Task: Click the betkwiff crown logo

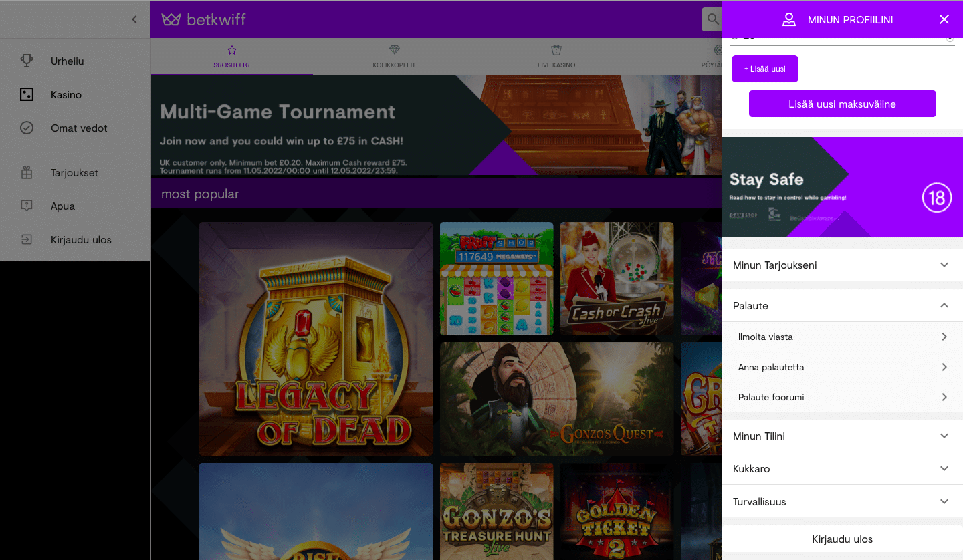Action: (x=171, y=19)
